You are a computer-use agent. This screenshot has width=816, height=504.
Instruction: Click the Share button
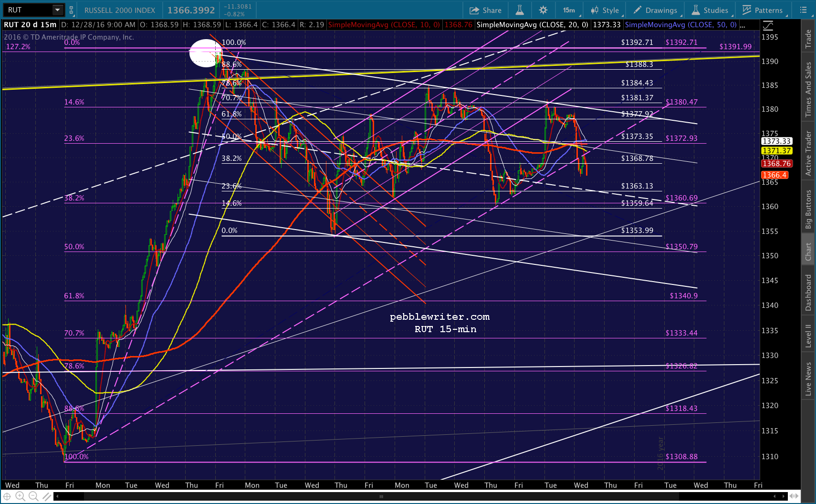point(485,10)
